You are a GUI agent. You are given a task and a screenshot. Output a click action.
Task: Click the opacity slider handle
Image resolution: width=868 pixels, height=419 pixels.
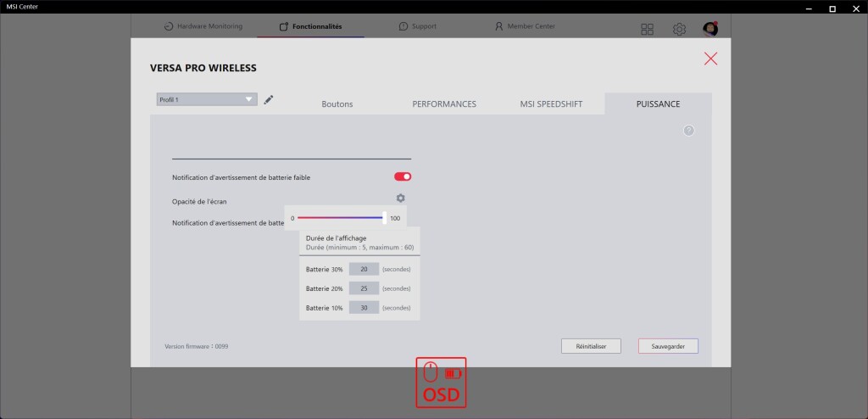click(x=385, y=218)
